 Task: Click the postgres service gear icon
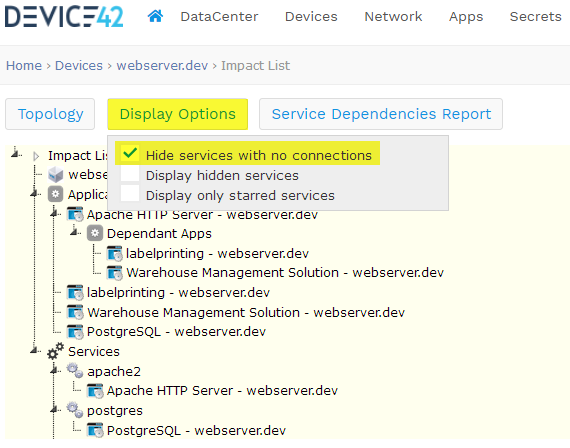[75, 410]
